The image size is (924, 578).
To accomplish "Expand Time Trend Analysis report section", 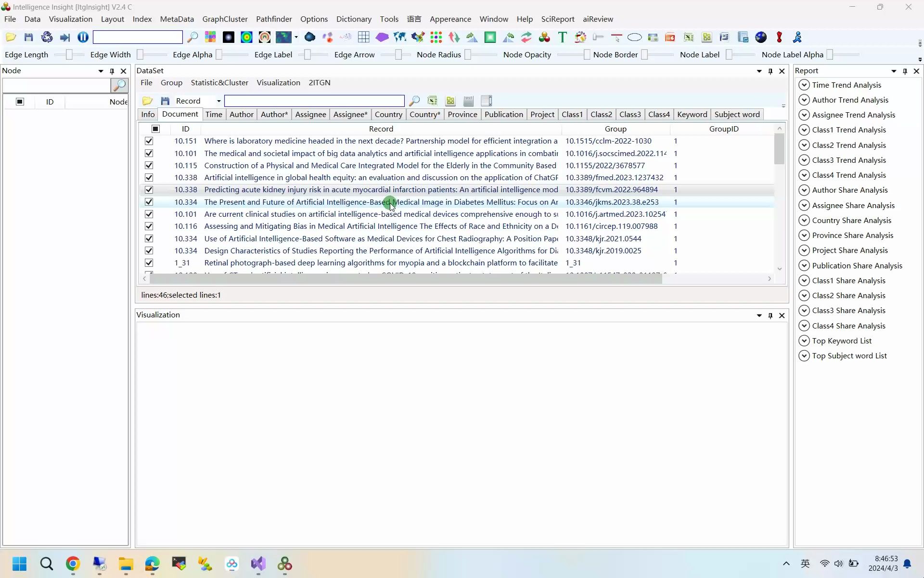I will 804,85.
